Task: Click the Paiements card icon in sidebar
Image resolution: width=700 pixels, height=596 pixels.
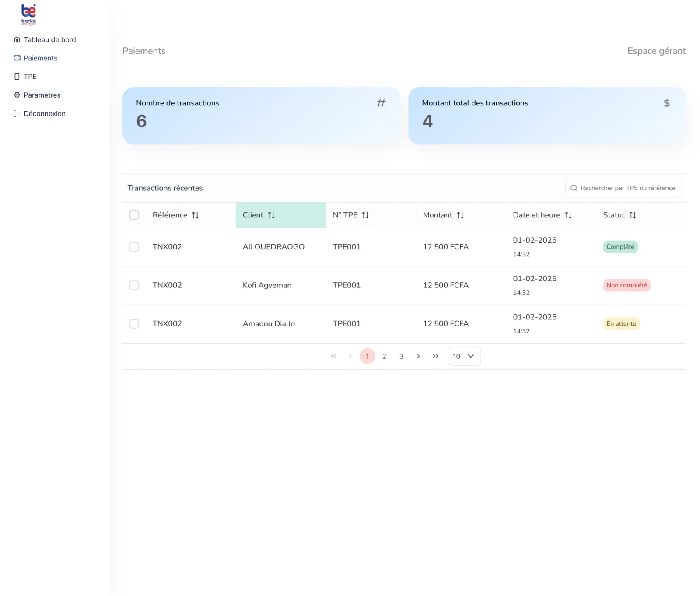Action: [17, 58]
